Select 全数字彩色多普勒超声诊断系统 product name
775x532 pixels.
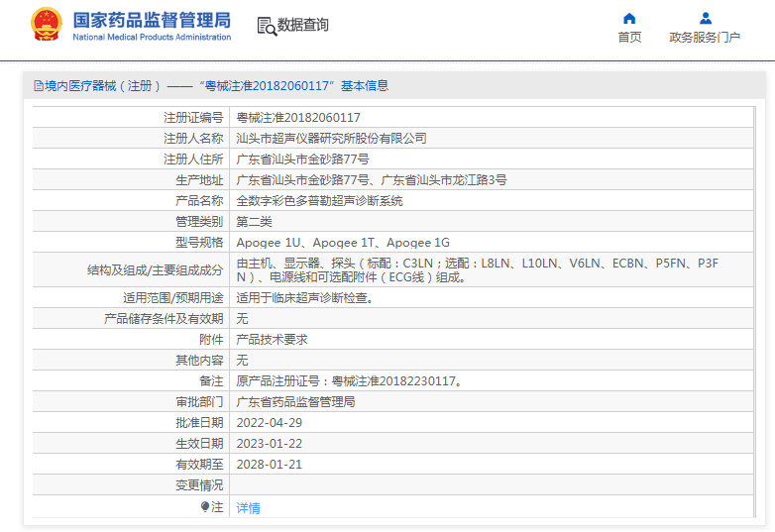[x=319, y=200]
